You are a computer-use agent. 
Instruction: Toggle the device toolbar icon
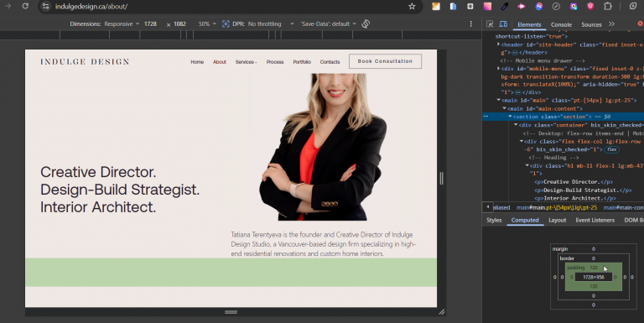pyautogui.click(x=503, y=24)
